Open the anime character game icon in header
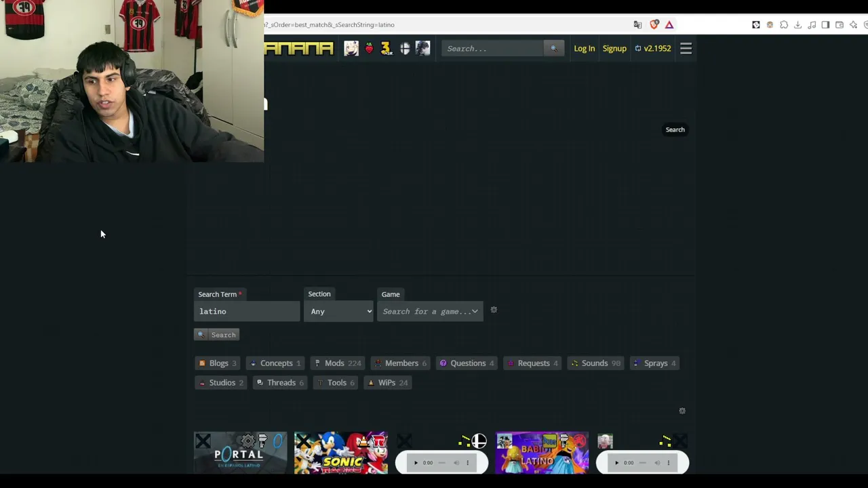This screenshot has width=868, height=488. pos(351,48)
